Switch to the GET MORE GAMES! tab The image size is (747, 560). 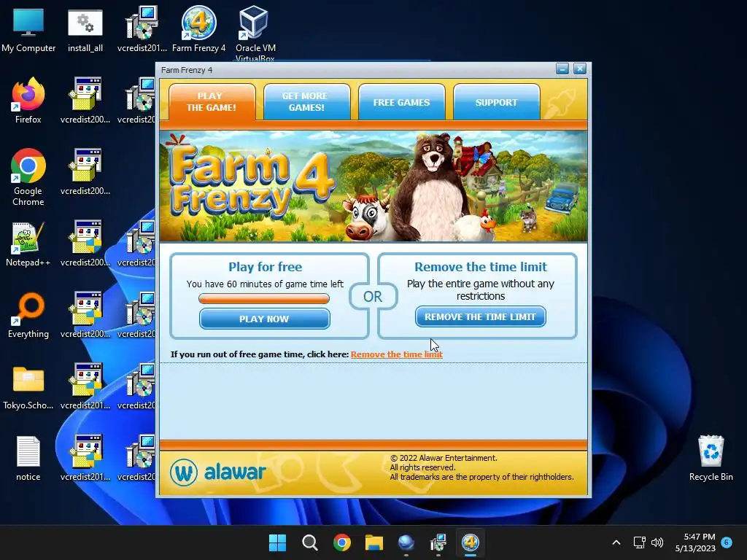click(306, 102)
